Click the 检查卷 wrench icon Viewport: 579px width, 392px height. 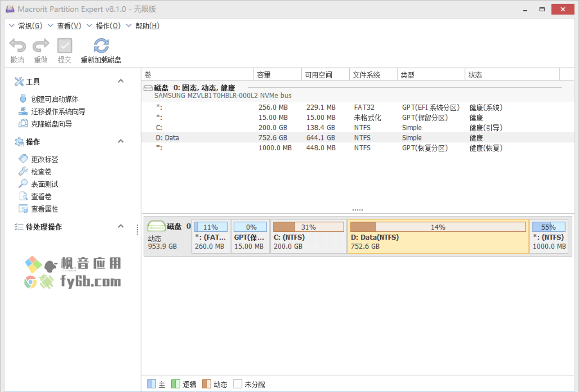tap(23, 171)
